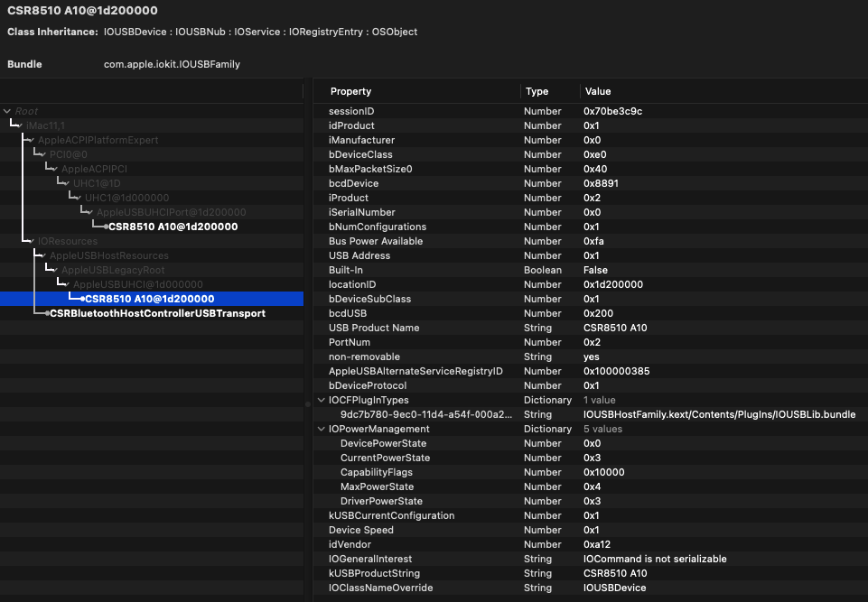The image size is (868, 602).
Task: Select the bMaxPacketSize0 property row
Action: (x=590, y=169)
